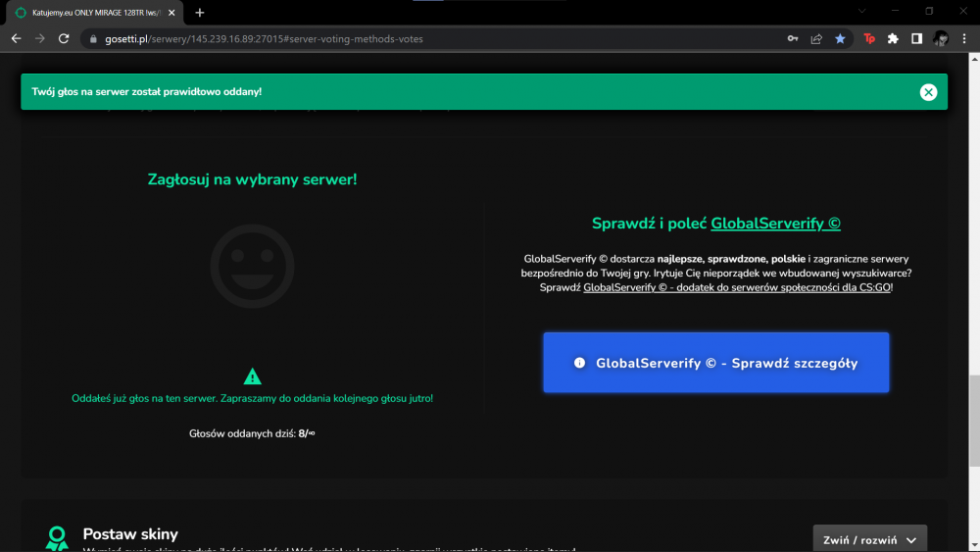Open the tab search dropdown arrow
Viewport: 980px width, 552px height.
[861, 11]
